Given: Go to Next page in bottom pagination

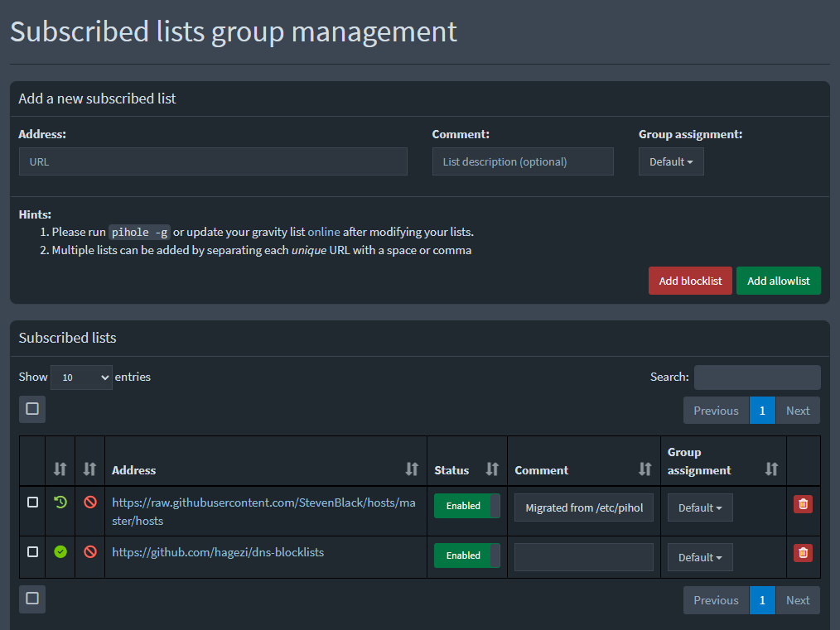Looking at the screenshot, I should [798, 600].
